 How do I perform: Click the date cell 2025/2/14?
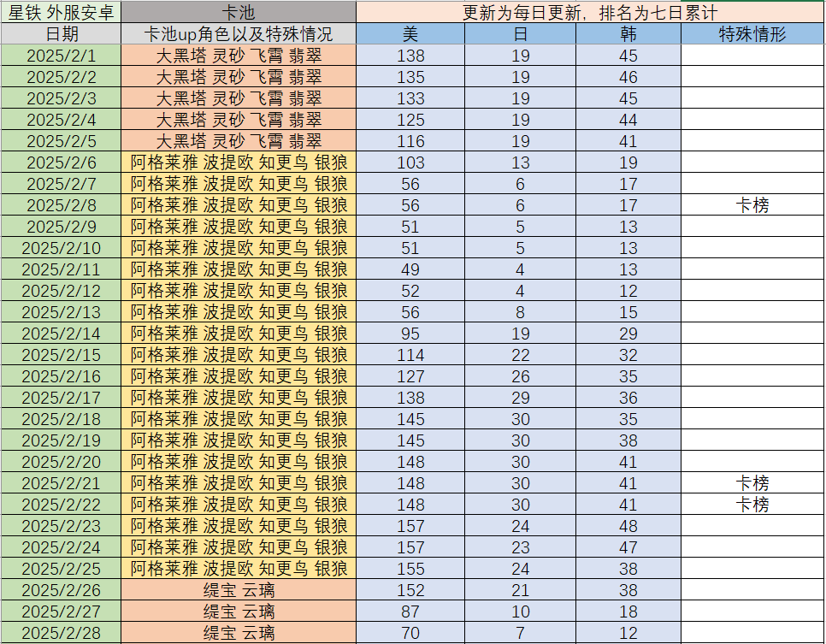coord(61,334)
